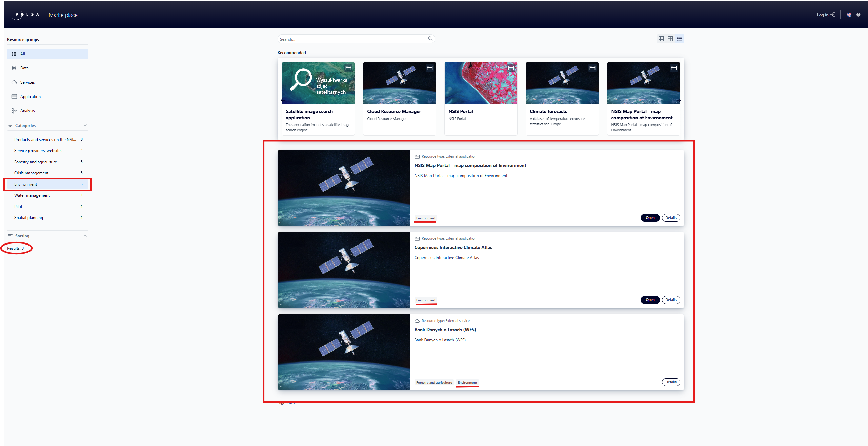
Task: Click external application icon on Copernicus result
Action: click(417, 239)
